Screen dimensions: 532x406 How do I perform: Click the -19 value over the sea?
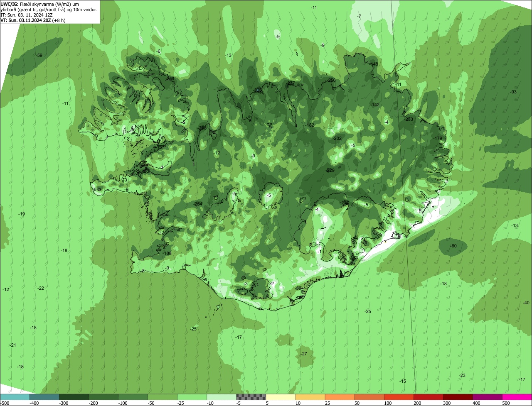pyautogui.click(x=22, y=214)
